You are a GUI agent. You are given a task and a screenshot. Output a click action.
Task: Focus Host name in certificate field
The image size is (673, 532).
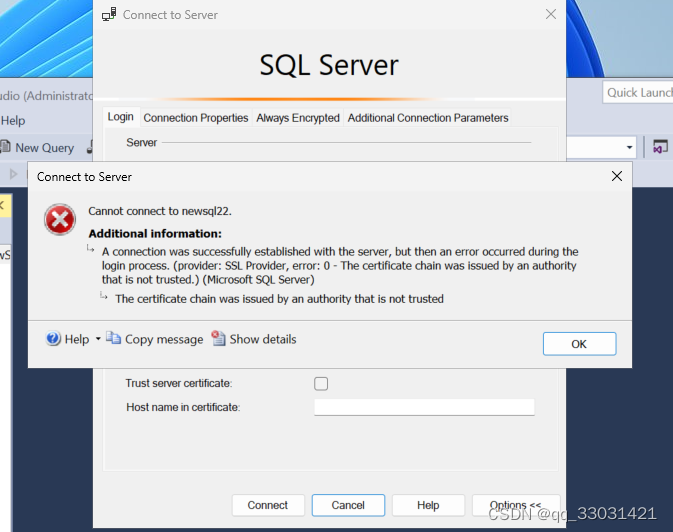[x=424, y=407]
